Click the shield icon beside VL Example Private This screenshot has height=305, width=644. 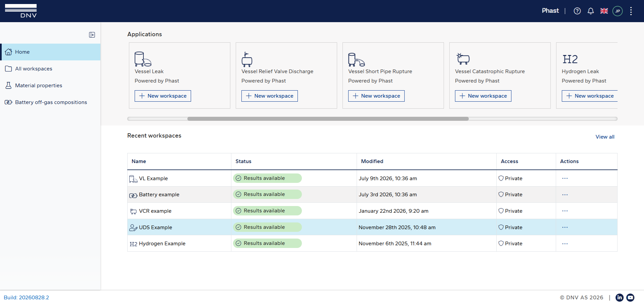(501, 179)
